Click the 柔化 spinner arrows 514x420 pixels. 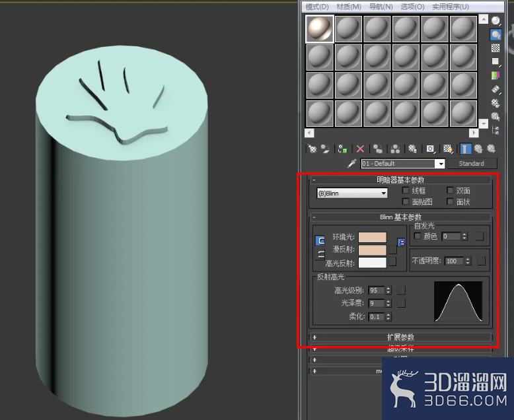(x=388, y=317)
